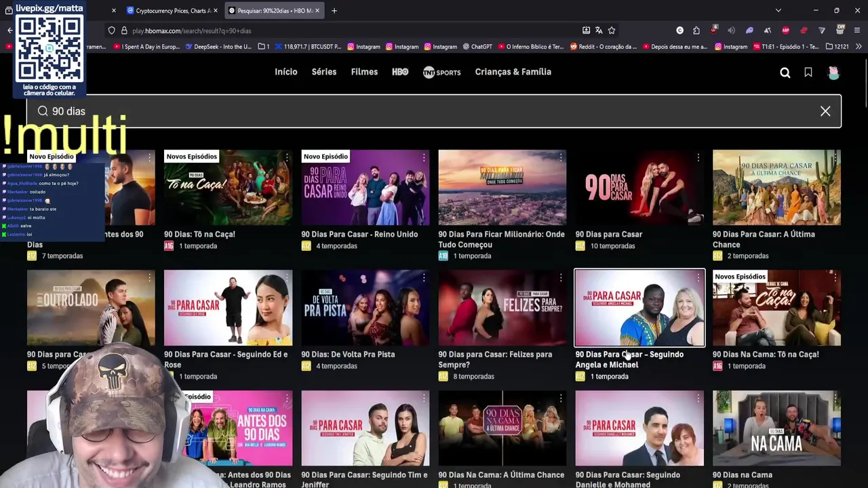Open the browser hamburger menu
Image resolution: width=868 pixels, height=488 pixels.
(857, 30)
